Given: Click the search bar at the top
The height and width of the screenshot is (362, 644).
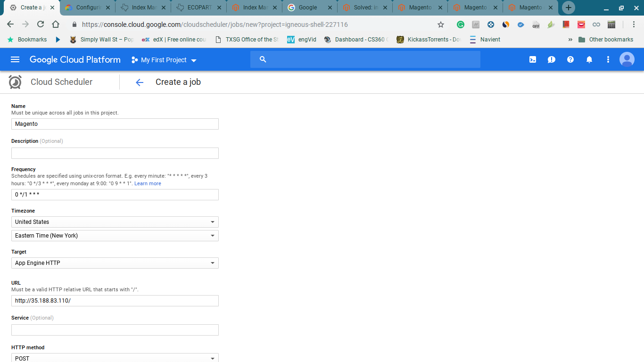Looking at the screenshot, I should (x=365, y=59).
